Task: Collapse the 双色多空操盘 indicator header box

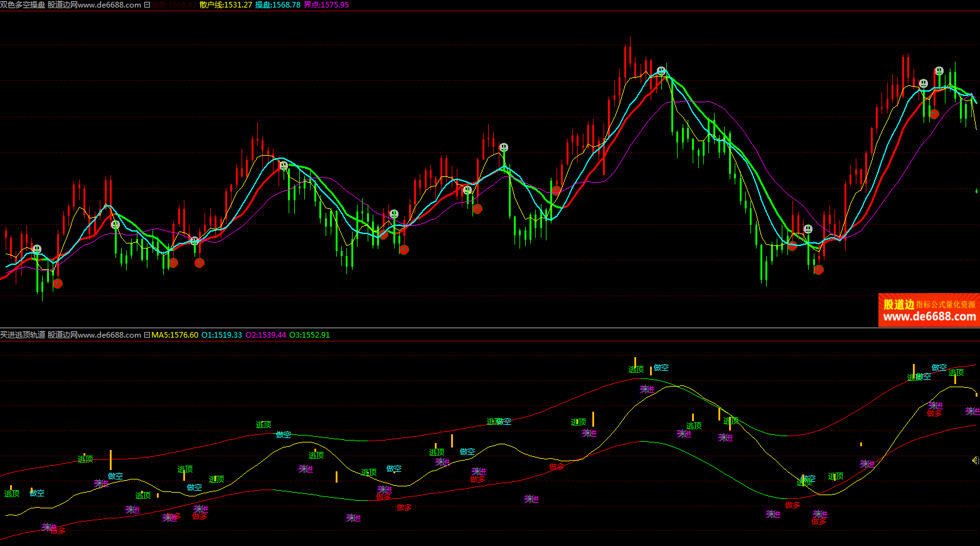Action: 147,5
